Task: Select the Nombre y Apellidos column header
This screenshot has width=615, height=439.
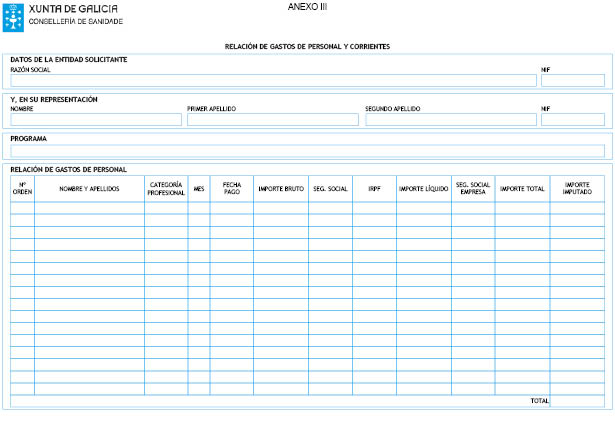Action: point(89,188)
